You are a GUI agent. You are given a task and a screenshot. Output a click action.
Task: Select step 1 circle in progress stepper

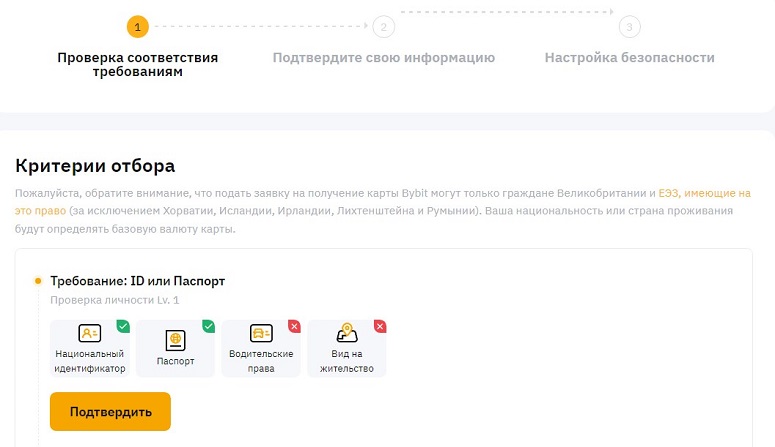click(137, 27)
